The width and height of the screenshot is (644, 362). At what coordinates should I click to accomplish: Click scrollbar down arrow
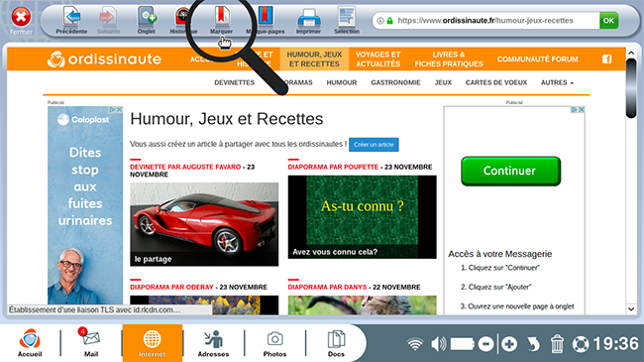(631, 308)
